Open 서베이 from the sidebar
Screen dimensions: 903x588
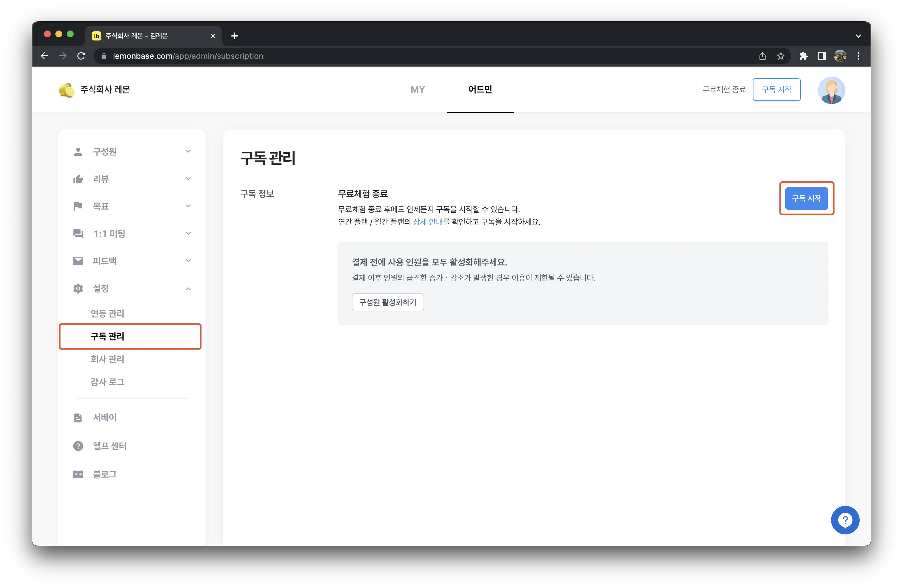(x=105, y=417)
